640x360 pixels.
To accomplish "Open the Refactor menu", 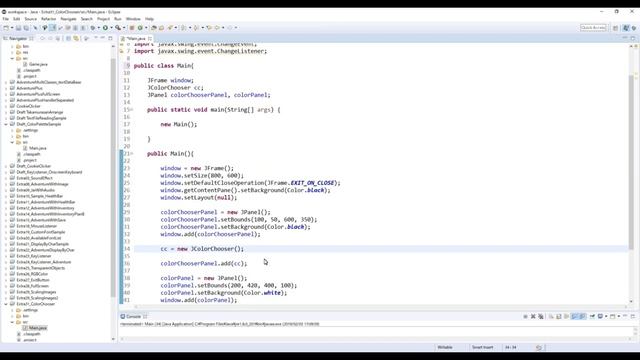I will pyautogui.click(x=48, y=19).
